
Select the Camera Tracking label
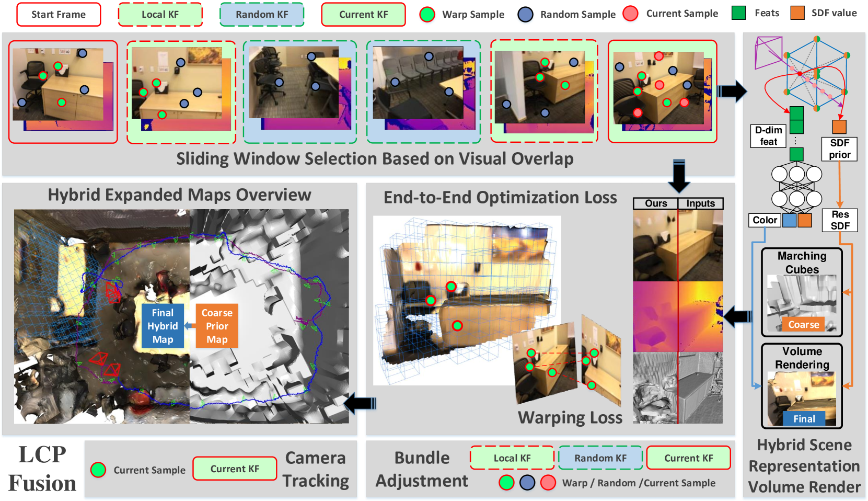point(316,469)
